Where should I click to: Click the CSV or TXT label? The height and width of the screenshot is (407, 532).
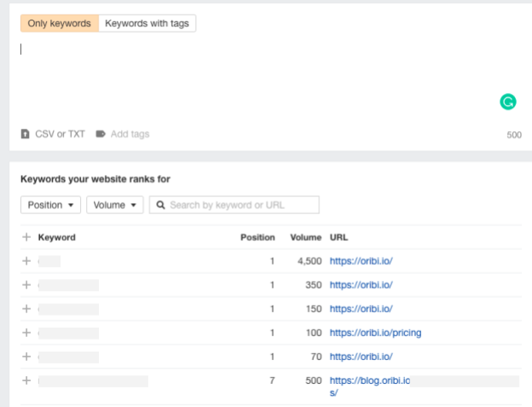[x=60, y=134]
